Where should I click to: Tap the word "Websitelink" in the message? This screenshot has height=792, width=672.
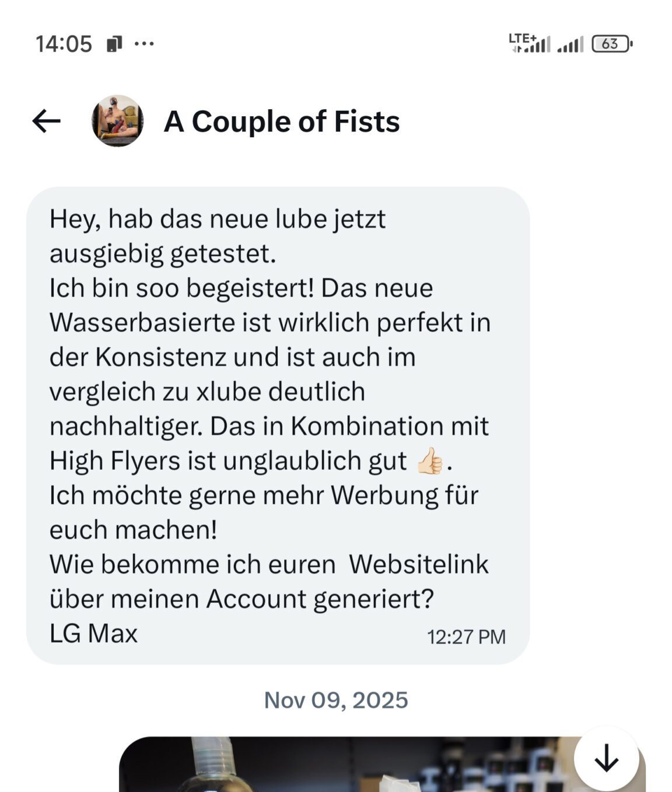(x=419, y=564)
